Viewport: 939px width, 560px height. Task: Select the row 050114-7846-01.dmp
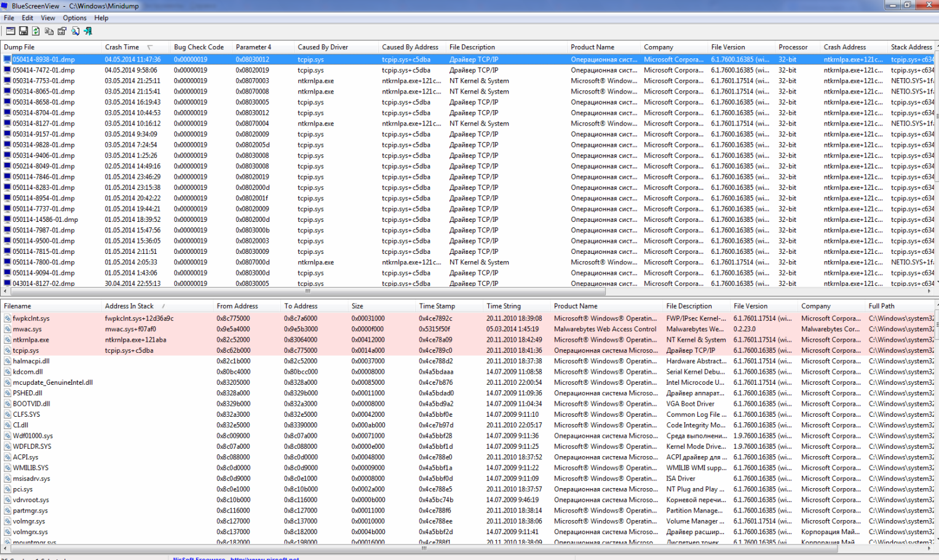467,177
